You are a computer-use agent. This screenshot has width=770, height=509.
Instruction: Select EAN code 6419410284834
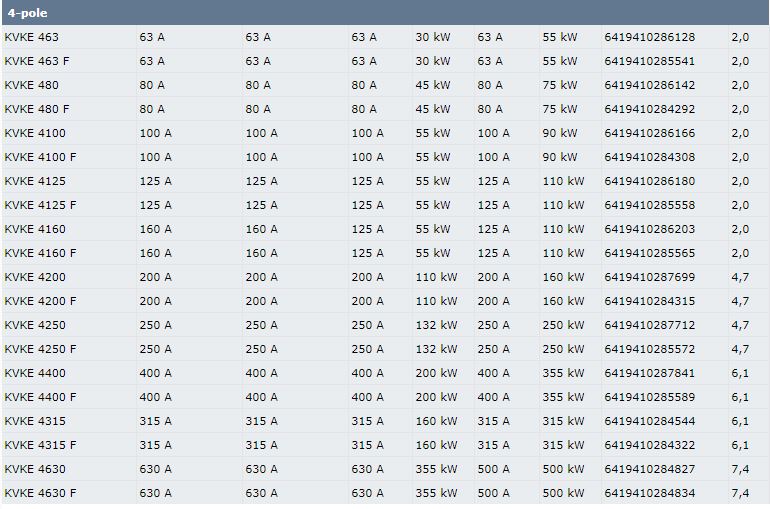click(x=650, y=494)
